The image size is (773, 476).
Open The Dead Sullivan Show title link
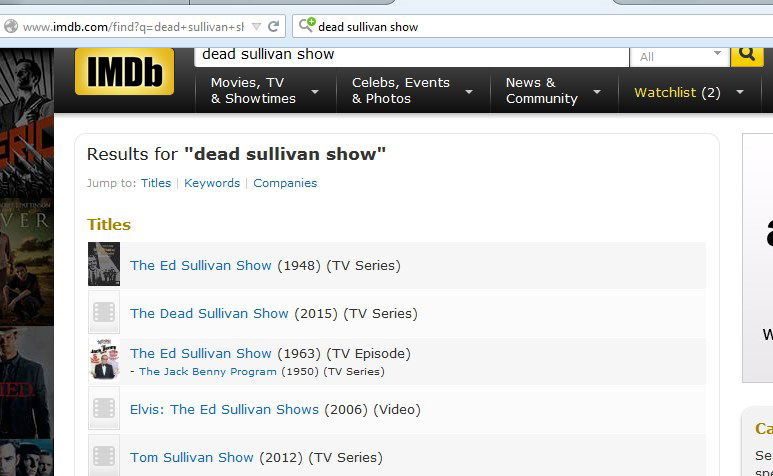[209, 313]
